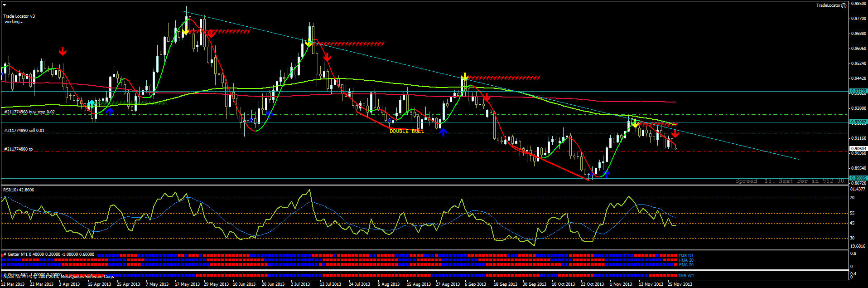Click the EMA 20 row label
The image size is (868, 288).
[686, 265]
